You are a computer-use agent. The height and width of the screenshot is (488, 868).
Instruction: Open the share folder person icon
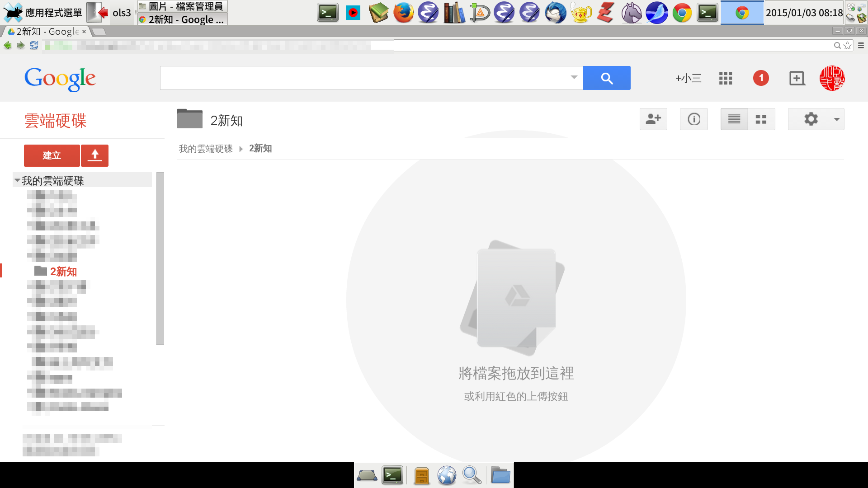[653, 119]
